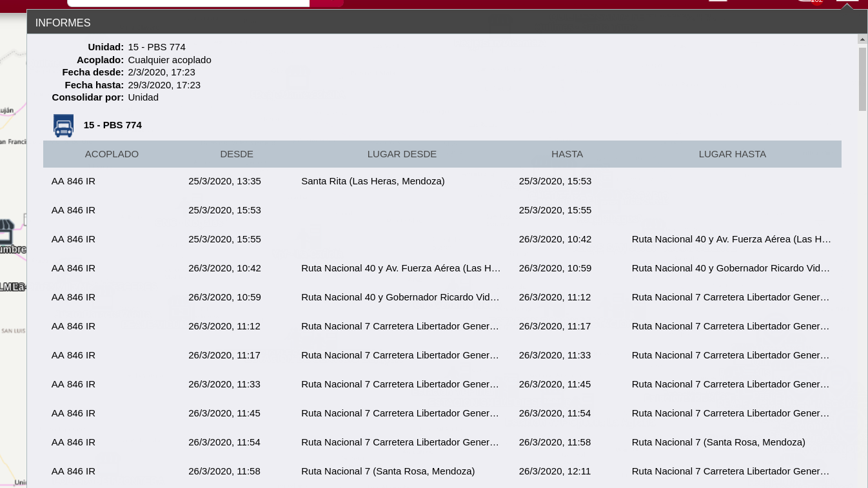
Task: Click inside the top search input field
Action: coord(188,3)
